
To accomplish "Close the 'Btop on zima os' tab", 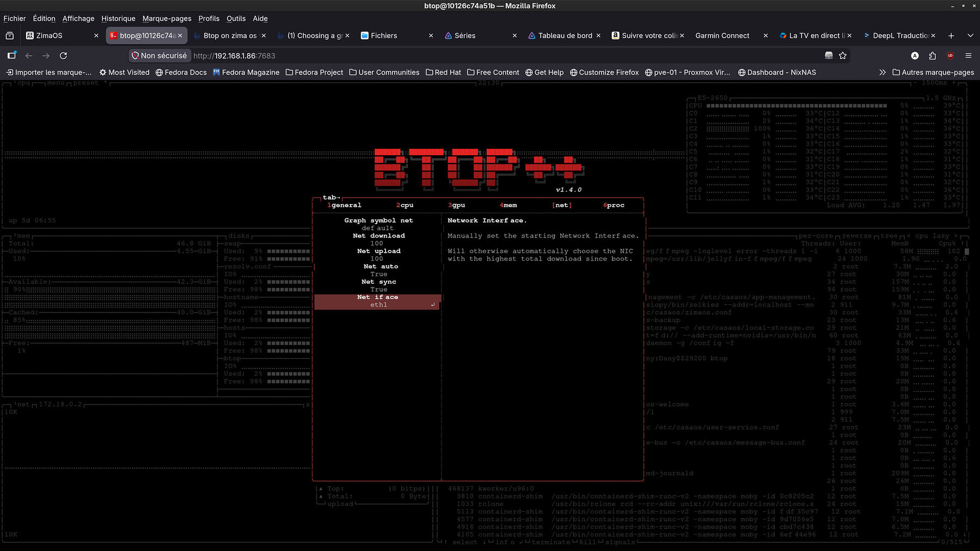I will click(x=264, y=35).
